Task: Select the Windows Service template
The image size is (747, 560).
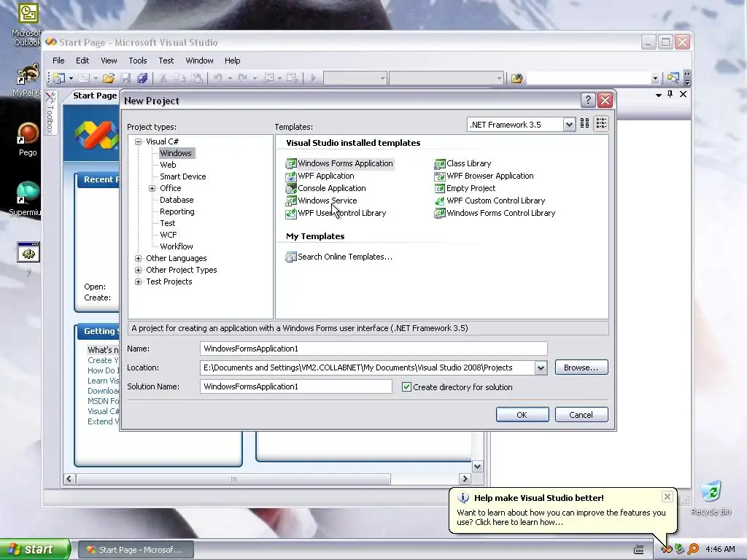Action: pos(322,201)
